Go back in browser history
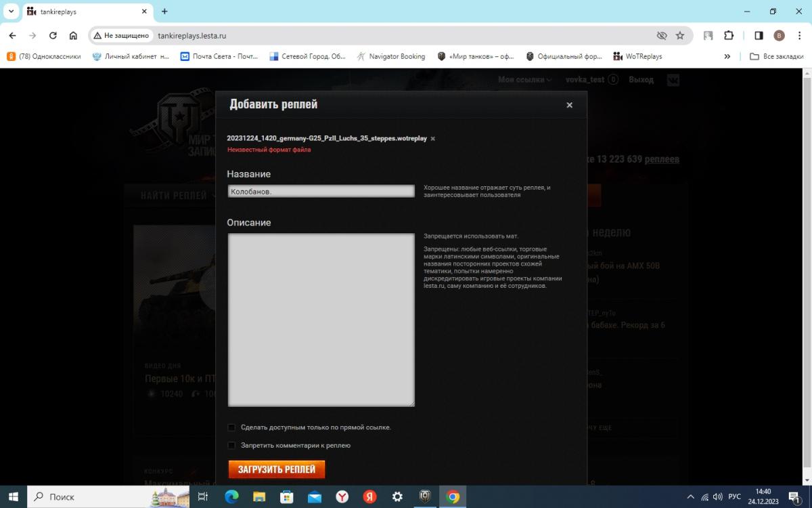Viewport: 812px width, 508px height. click(x=12, y=35)
